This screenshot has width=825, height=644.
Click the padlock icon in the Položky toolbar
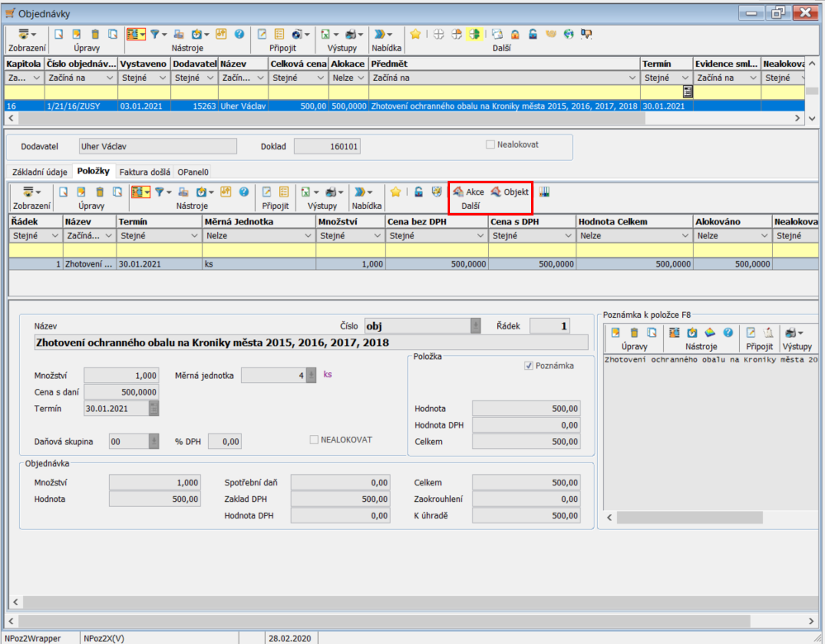point(419,192)
